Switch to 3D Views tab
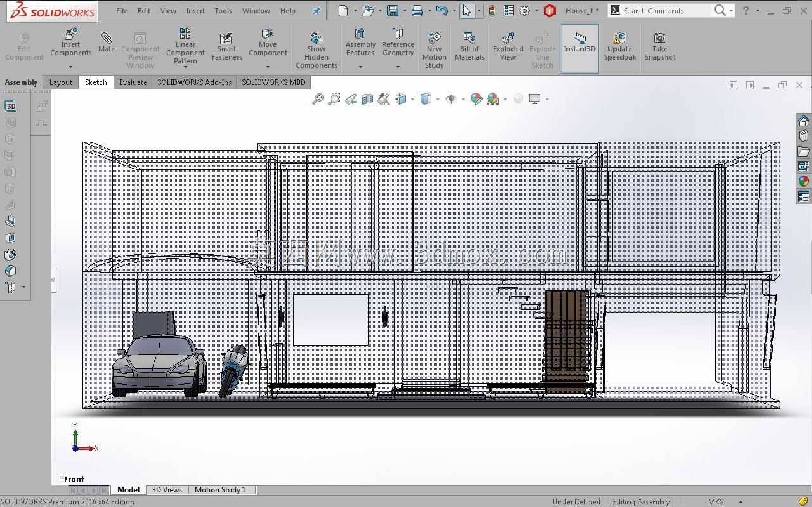This screenshot has height=507, width=812. 167,490
